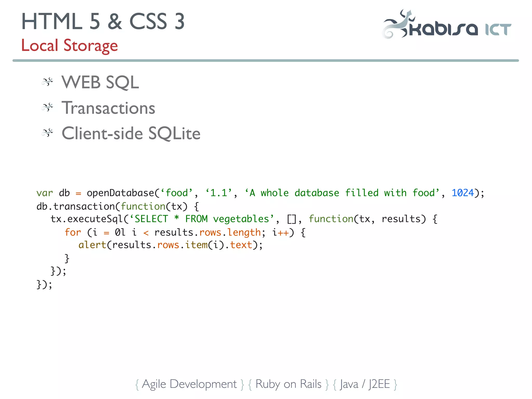
Task: Click the blue 1024 number in code
Action: click(463, 193)
